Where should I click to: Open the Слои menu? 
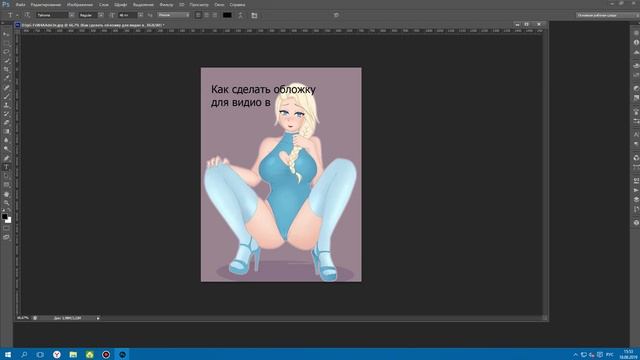pyautogui.click(x=104, y=4)
